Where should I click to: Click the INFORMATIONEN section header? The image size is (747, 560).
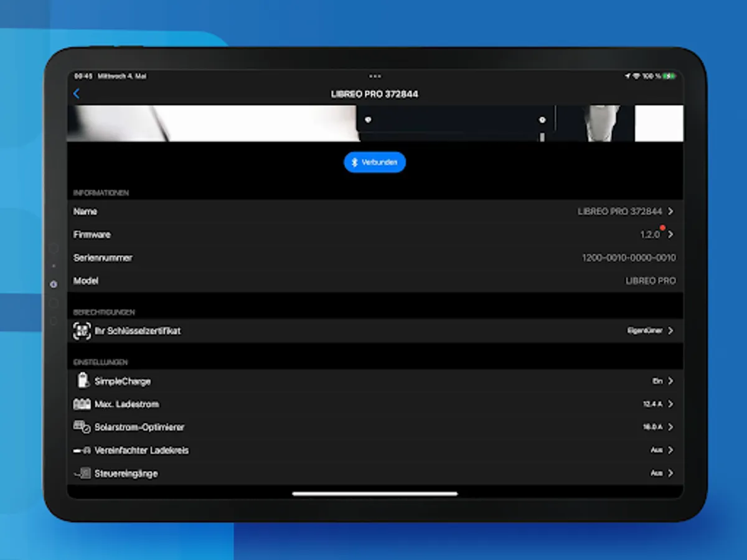[x=101, y=193]
